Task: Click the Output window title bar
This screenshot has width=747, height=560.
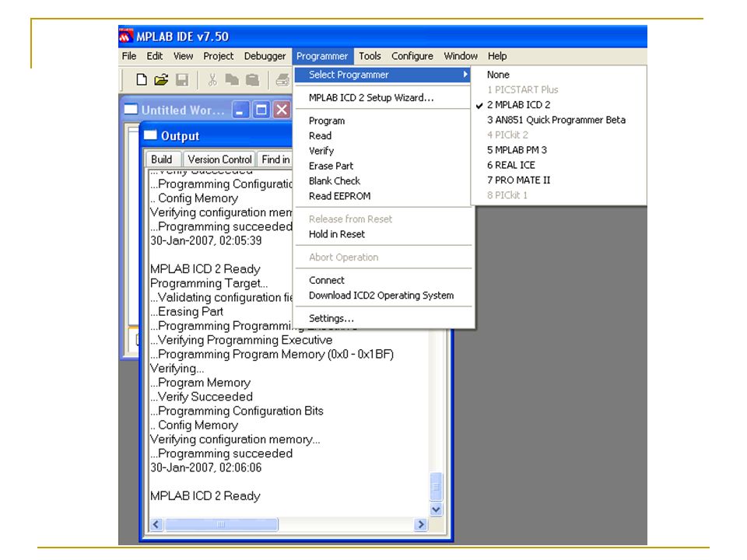Action: 218,135
